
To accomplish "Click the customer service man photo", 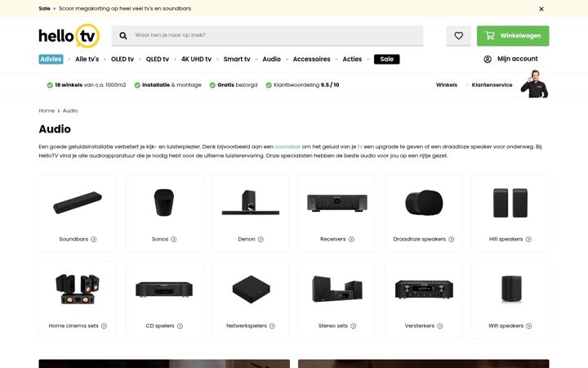I will tap(534, 83).
